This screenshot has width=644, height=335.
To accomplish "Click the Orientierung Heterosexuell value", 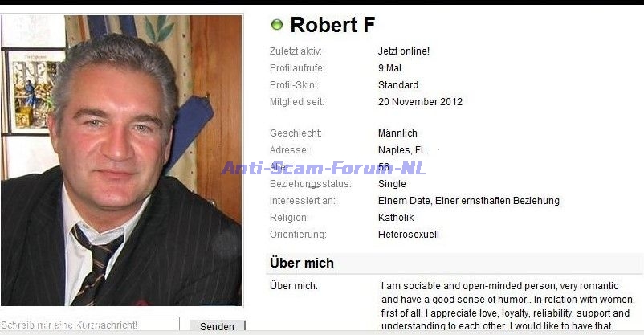I will click(409, 235).
